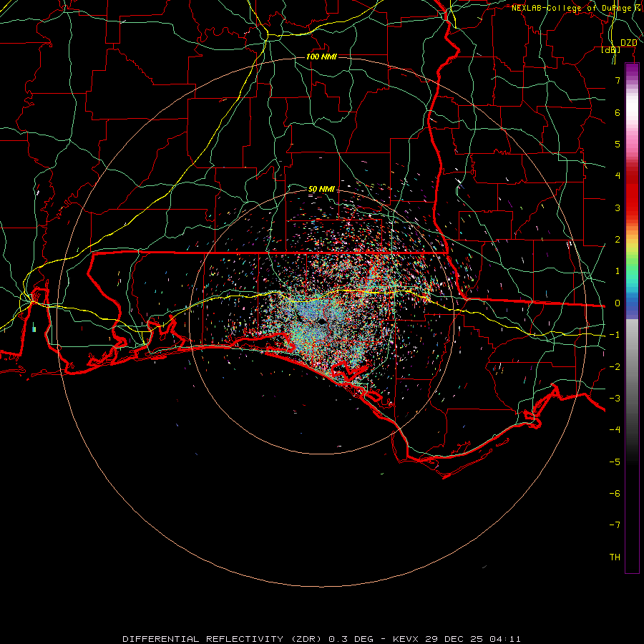Click the '-5' value on the color scale
This screenshot has height=644, width=644.
(x=615, y=462)
